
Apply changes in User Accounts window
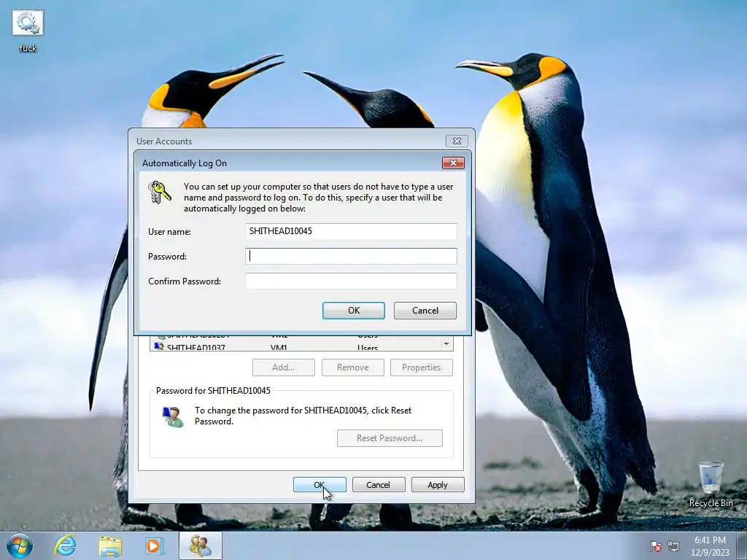click(x=438, y=485)
